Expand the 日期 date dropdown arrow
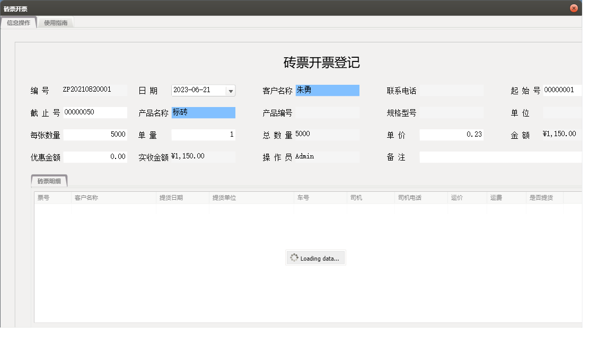The image size is (615, 364). coord(231,91)
